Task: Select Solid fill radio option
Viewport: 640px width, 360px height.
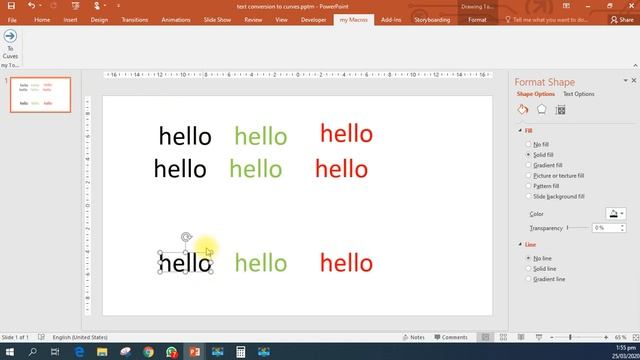Action: [x=528, y=155]
